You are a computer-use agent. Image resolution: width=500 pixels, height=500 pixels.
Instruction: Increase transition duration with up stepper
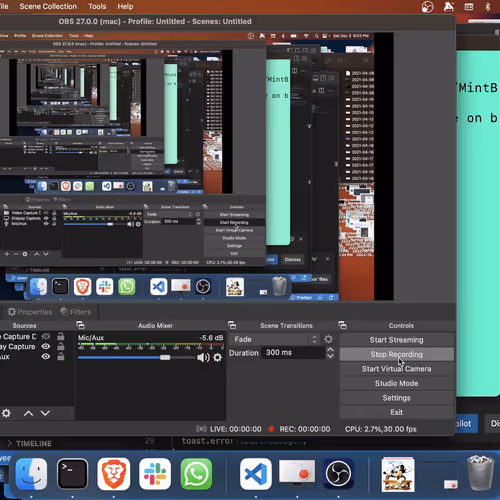click(x=330, y=350)
